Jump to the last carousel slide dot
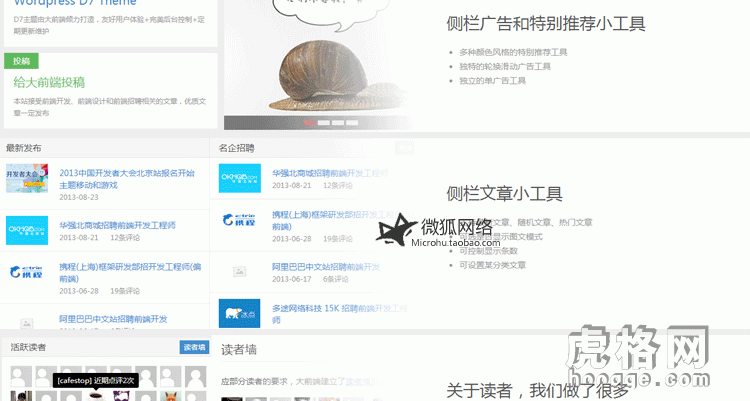Viewport: 750px width, 401px height. (352, 123)
